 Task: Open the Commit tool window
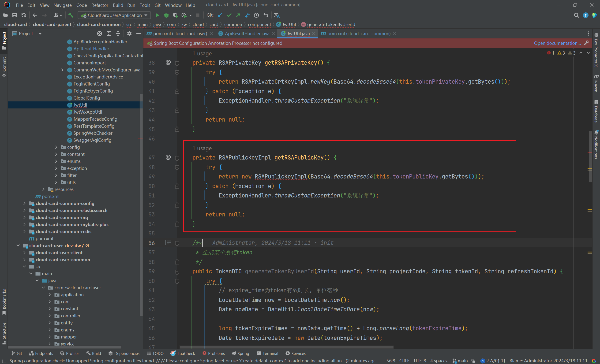(x=4, y=67)
